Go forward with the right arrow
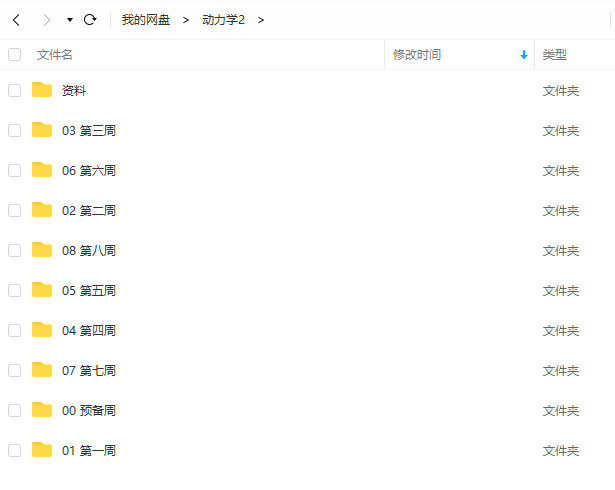Image resolution: width=615 pixels, height=490 pixels. tap(47, 20)
